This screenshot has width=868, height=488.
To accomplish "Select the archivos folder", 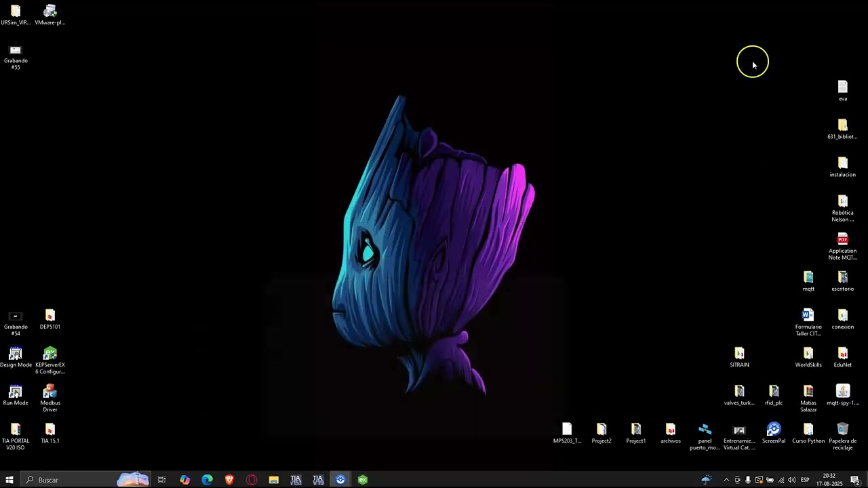I will tap(671, 434).
